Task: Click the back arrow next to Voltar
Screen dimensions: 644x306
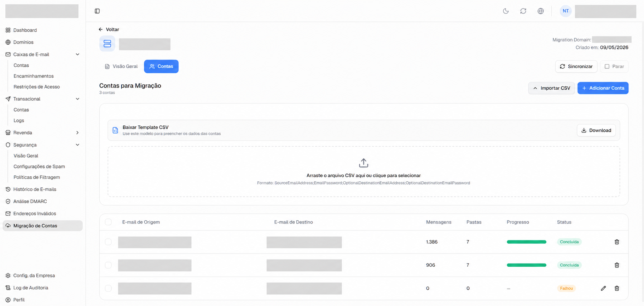Action: pyautogui.click(x=100, y=29)
